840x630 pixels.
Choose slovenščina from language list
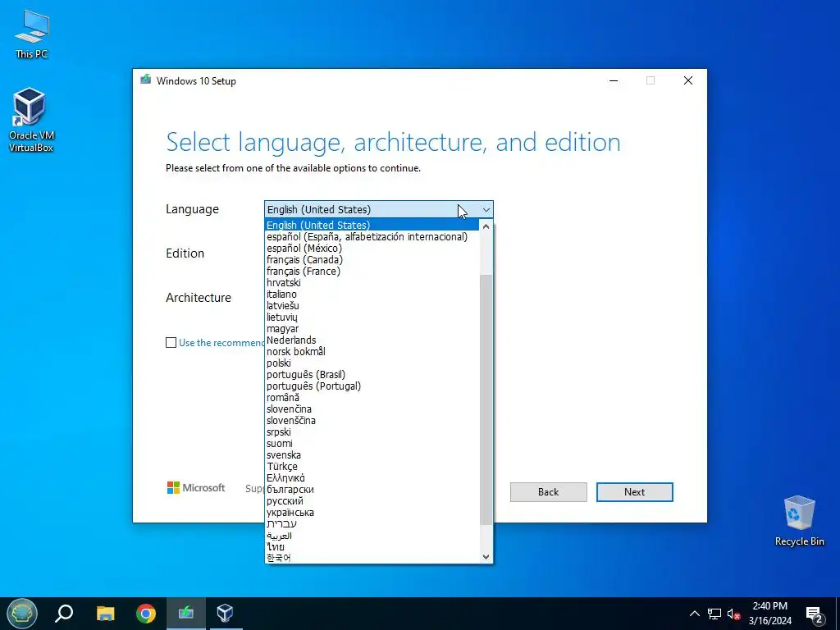372,421
